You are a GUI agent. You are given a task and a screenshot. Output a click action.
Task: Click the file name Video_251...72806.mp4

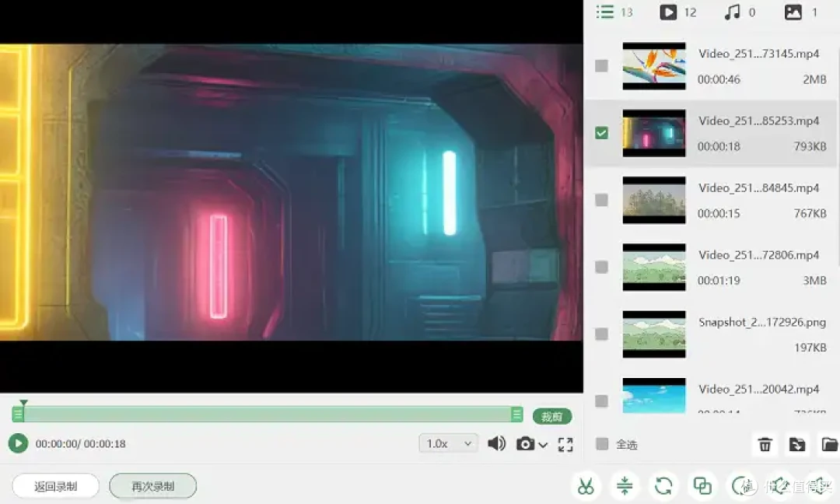(x=758, y=255)
